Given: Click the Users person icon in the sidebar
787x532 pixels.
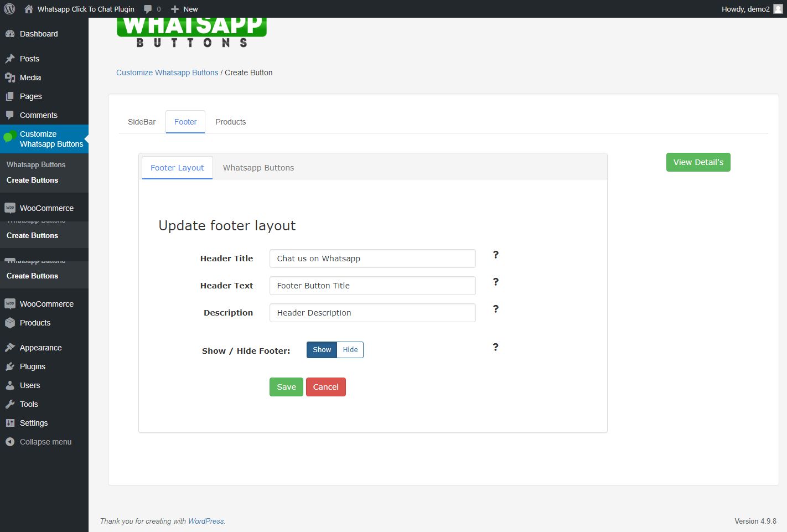Looking at the screenshot, I should (x=10, y=385).
